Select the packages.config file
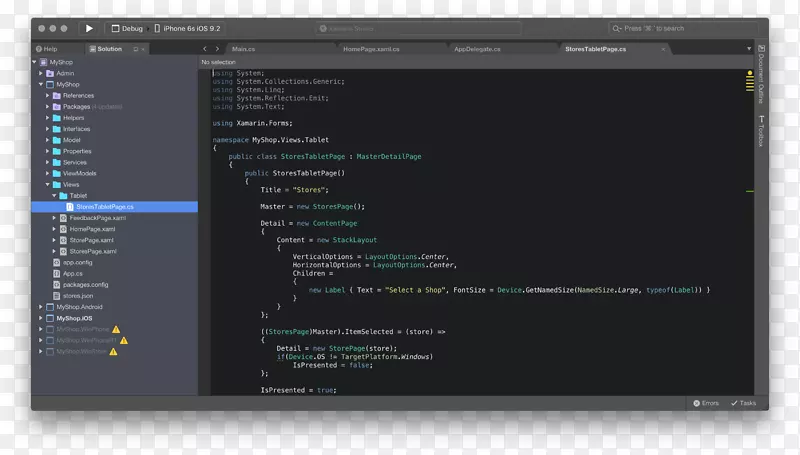Screen dimensions: 800x455 tap(85, 285)
